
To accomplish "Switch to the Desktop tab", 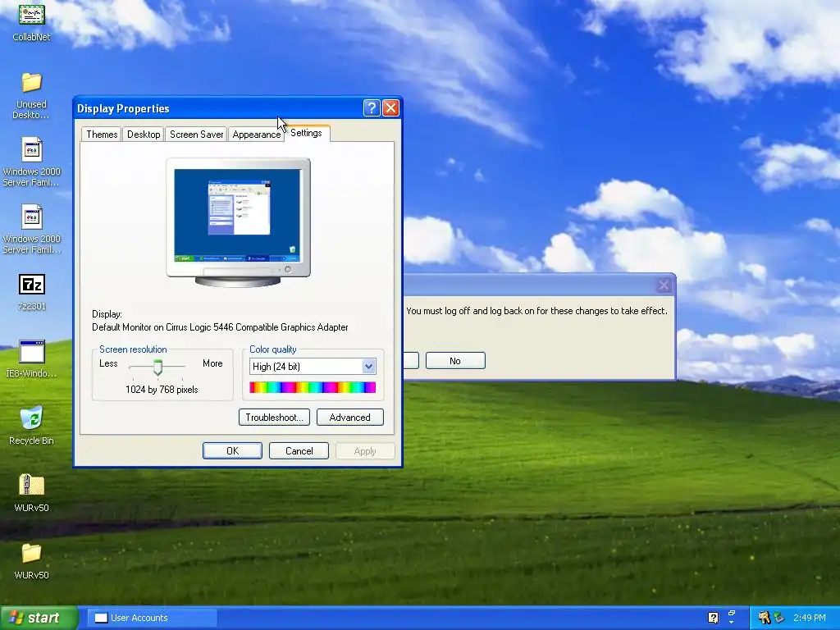I will [x=144, y=135].
